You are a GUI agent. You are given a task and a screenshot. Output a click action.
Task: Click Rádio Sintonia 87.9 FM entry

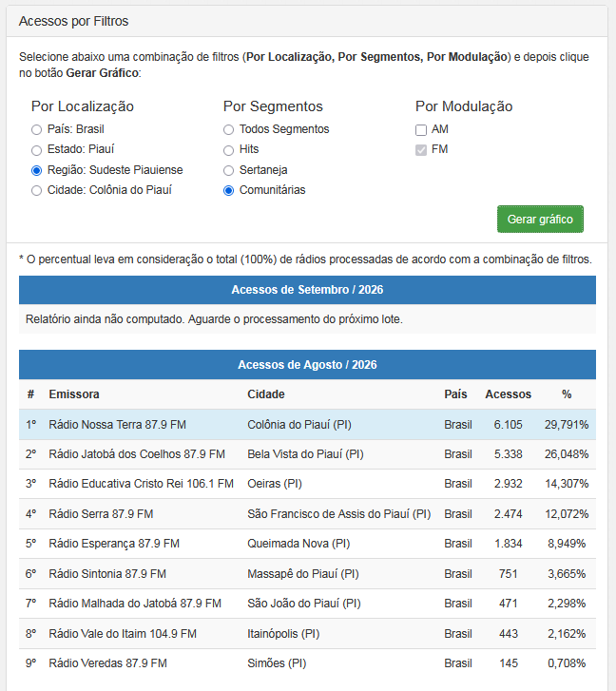(107, 574)
